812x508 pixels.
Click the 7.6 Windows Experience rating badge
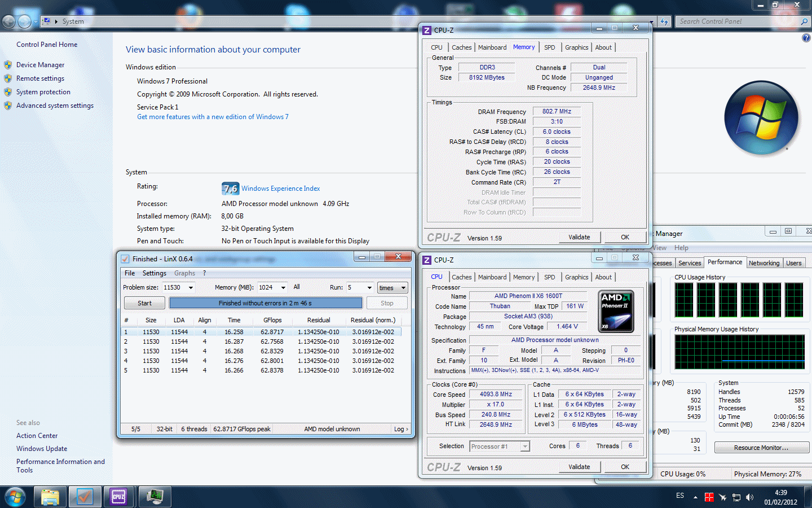[x=230, y=189]
